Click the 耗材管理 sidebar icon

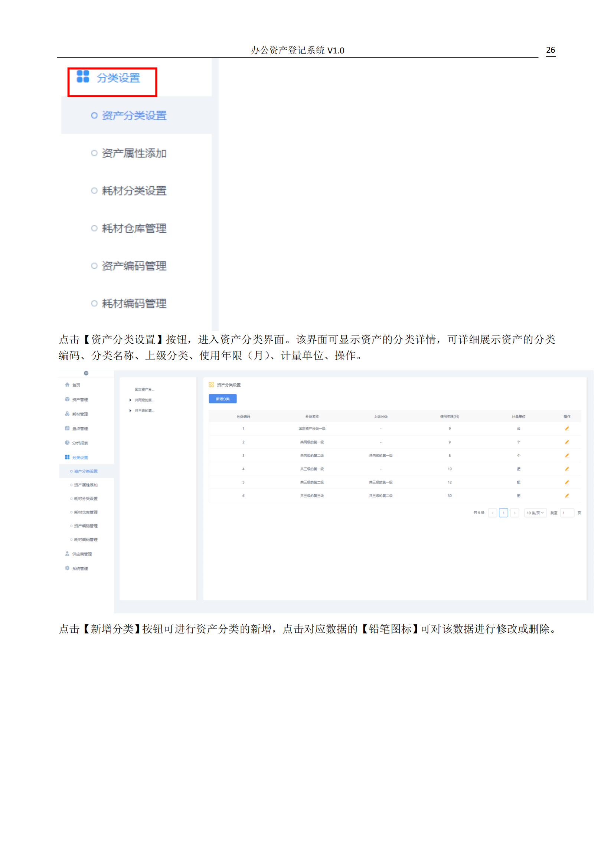point(67,413)
